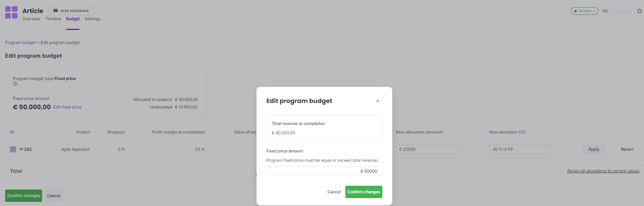Click the fixed price amount input field
Image resolution: width=644 pixels, height=206 pixels.
coord(324,171)
